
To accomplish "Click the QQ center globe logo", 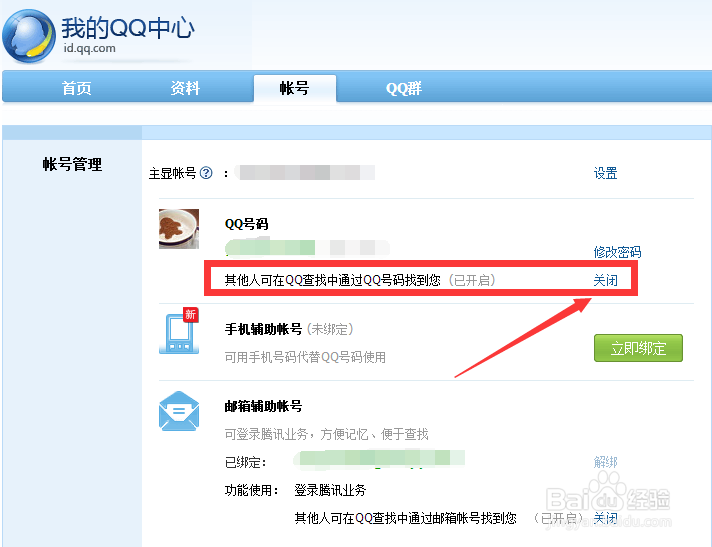I will pos(29,36).
